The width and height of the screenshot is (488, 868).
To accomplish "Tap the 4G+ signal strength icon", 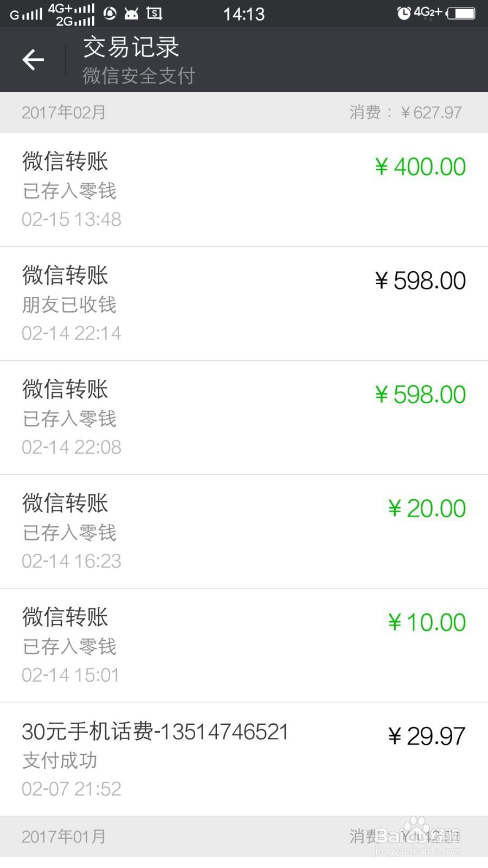I will (x=72, y=10).
